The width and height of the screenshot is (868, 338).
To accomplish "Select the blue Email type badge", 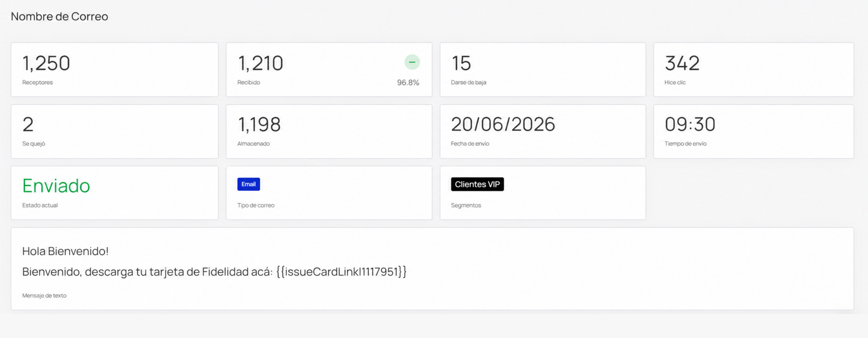I will point(248,184).
